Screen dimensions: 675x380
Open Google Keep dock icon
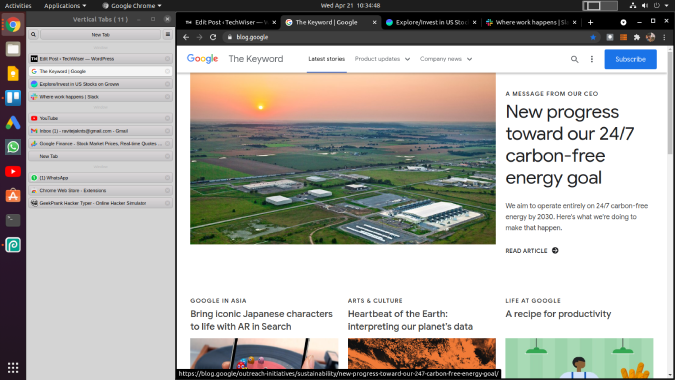(13, 74)
